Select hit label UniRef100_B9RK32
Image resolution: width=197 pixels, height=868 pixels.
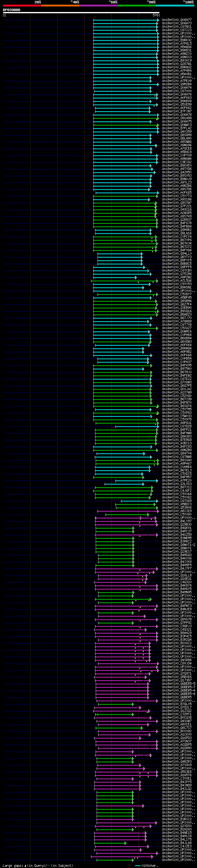pyautogui.click(x=177, y=40)
